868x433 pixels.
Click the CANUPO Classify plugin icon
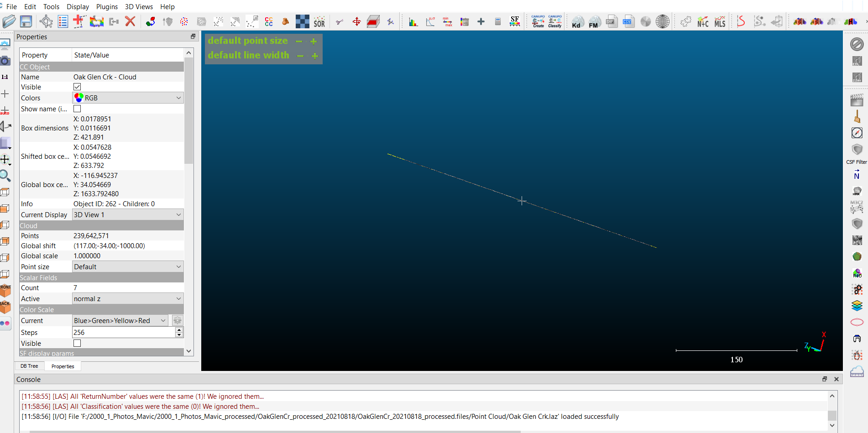[x=555, y=21]
